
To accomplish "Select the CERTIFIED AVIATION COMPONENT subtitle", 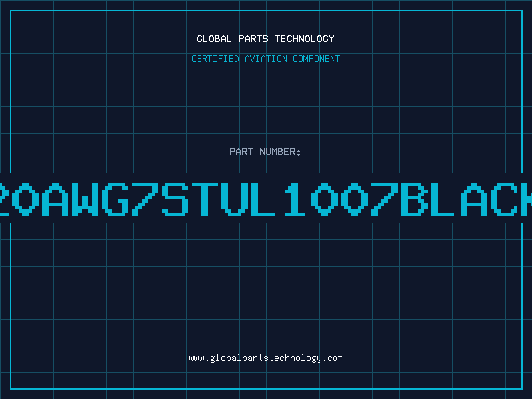I will click(265, 59).
